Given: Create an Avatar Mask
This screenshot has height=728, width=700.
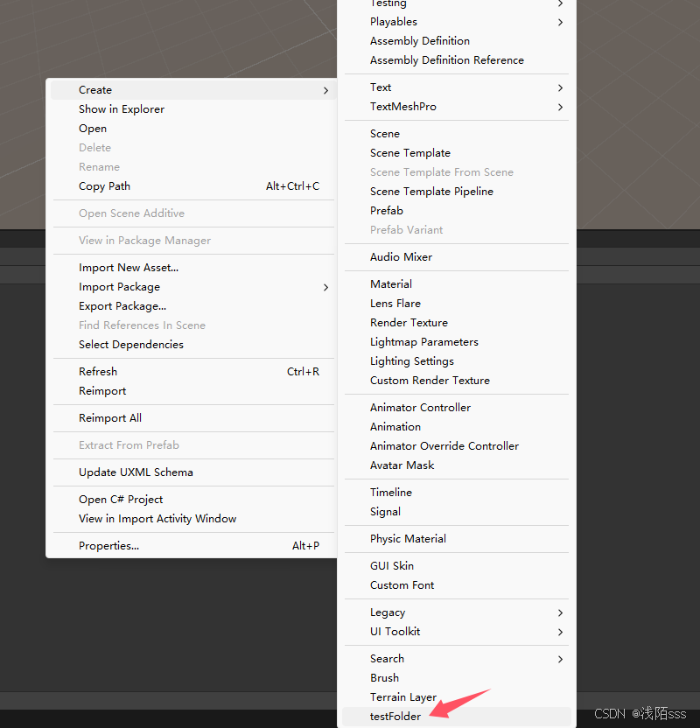Looking at the screenshot, I should (457, 465).
